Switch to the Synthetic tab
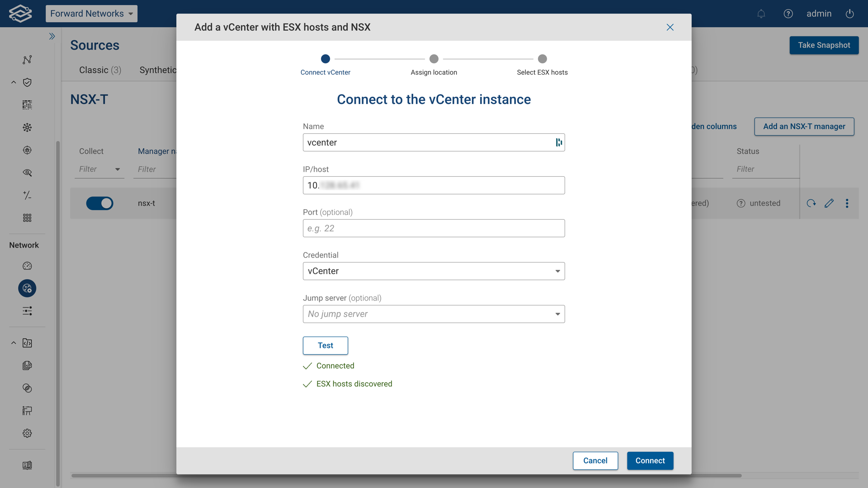 click(x=158, y=70)
